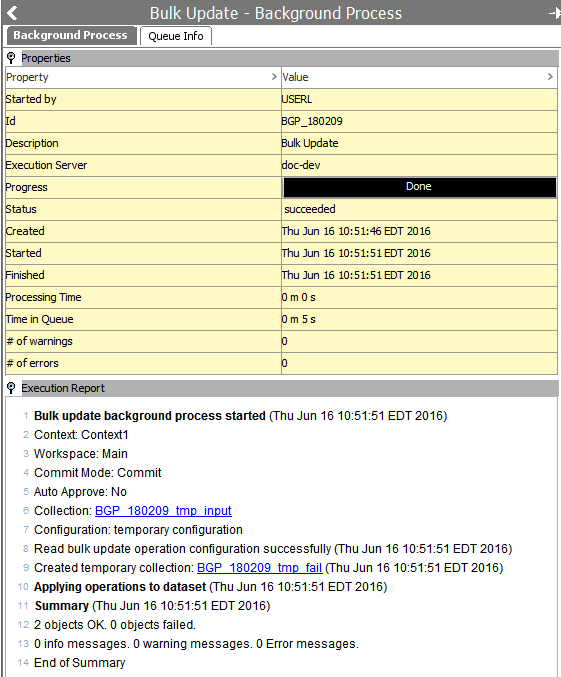
Task: Click line 'Read bulk update operation configuration successfully'
Action: point(273,549)
